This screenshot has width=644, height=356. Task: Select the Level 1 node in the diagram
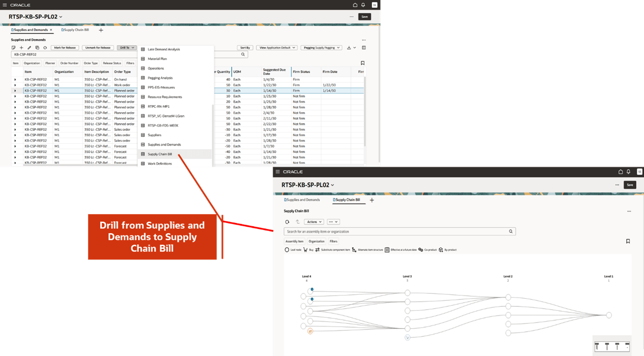[609, 315]
